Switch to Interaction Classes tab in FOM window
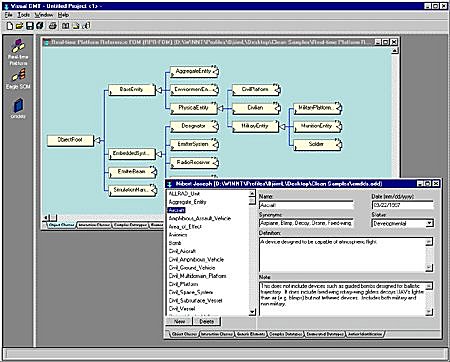 pyautogui.click(x=94, y=225)
